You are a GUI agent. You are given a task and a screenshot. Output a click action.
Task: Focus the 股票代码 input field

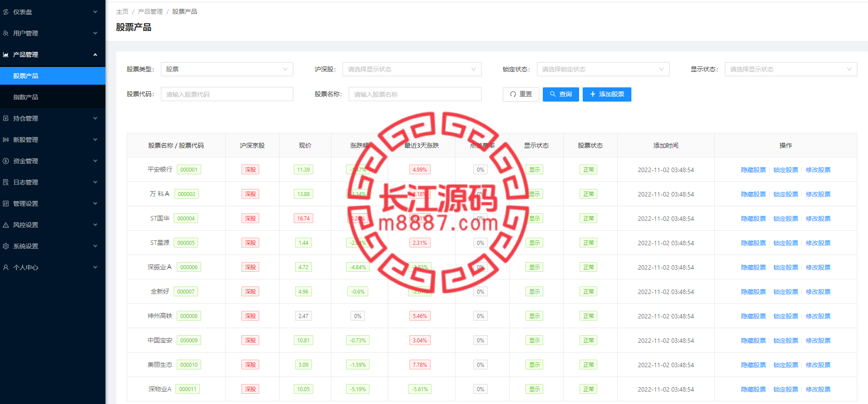227,94
